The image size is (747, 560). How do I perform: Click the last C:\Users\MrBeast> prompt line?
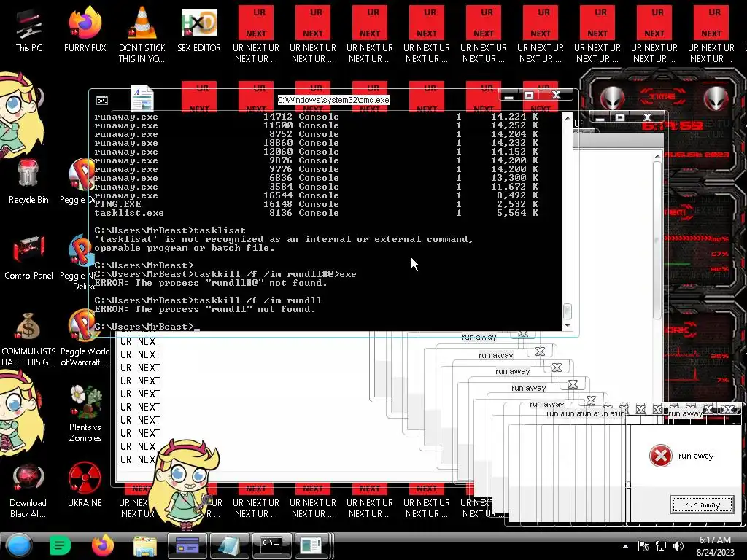point(145,327)
